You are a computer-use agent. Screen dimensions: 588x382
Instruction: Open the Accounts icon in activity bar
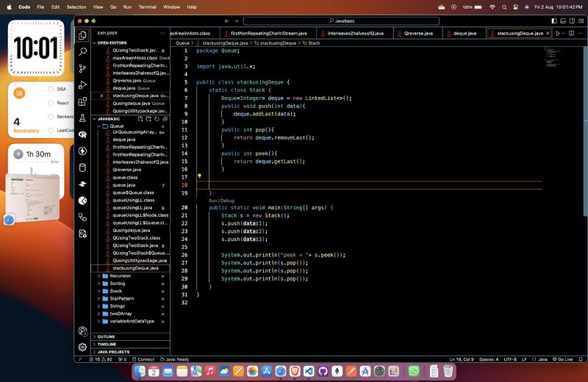tap(82, 331)
